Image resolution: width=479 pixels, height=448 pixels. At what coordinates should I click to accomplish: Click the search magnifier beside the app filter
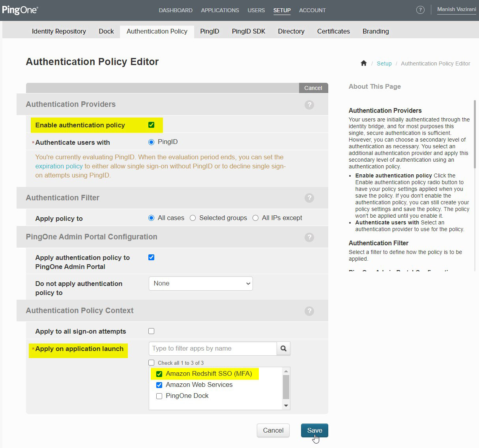click(283, 348)
